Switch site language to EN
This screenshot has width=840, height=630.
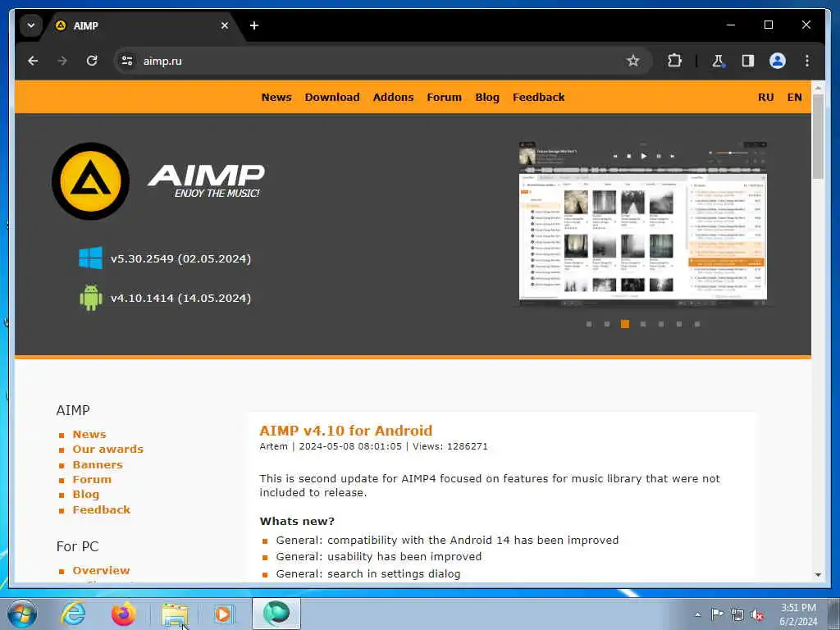(794, 98)
